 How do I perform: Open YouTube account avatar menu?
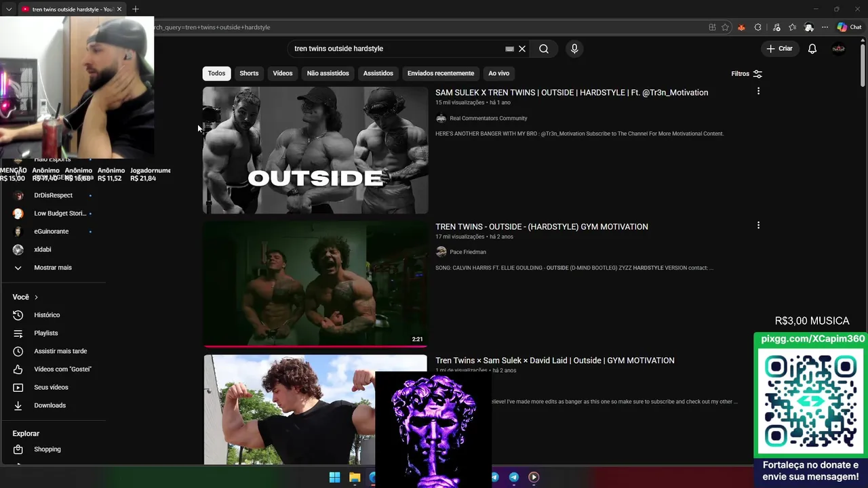point(839,49)
